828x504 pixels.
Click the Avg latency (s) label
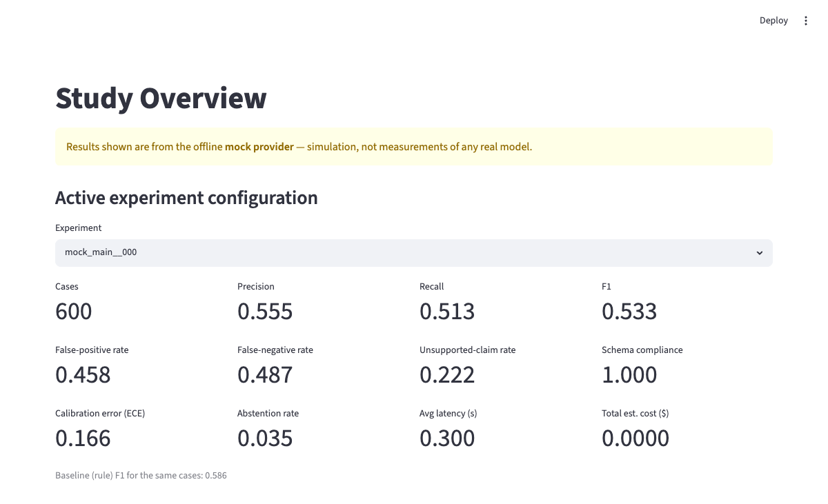448,413
